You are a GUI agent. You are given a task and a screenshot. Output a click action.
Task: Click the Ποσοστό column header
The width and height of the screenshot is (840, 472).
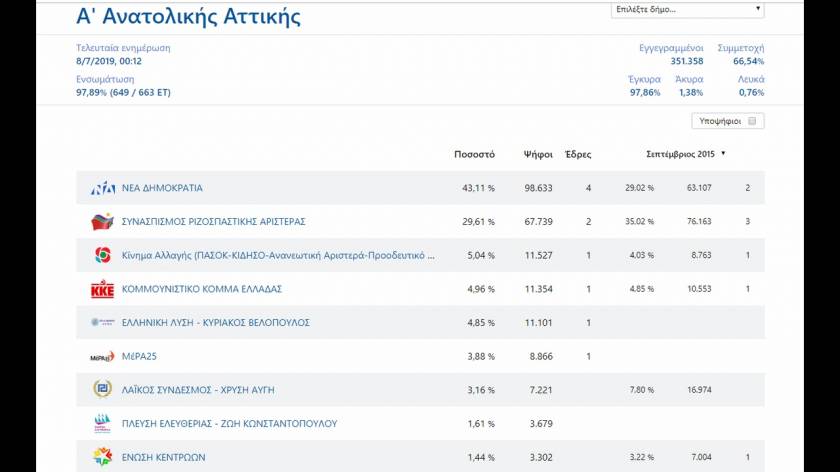pos(474,154)
